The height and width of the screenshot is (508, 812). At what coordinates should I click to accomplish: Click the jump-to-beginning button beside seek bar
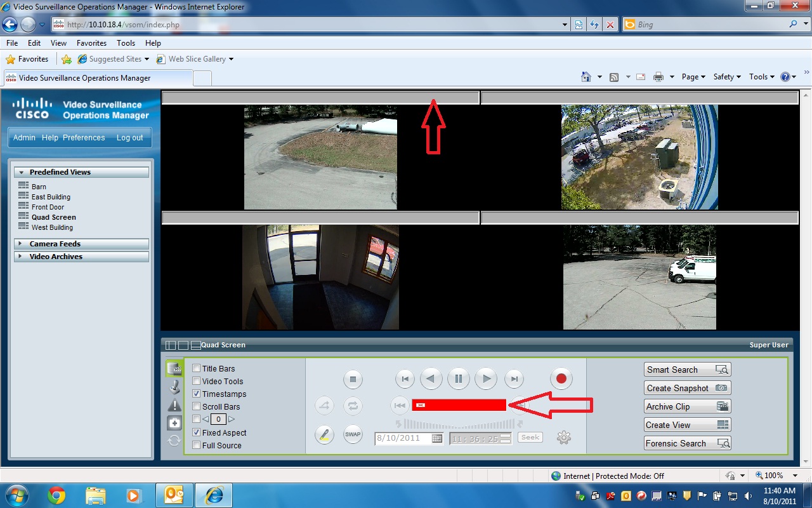pyautogui.click(x=399, y=405)
